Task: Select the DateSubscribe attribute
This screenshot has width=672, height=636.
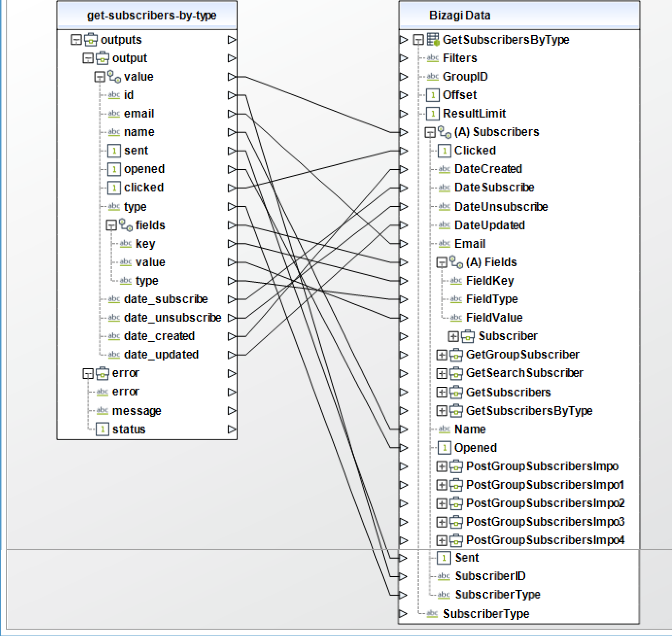Action: tap(494, 188)
